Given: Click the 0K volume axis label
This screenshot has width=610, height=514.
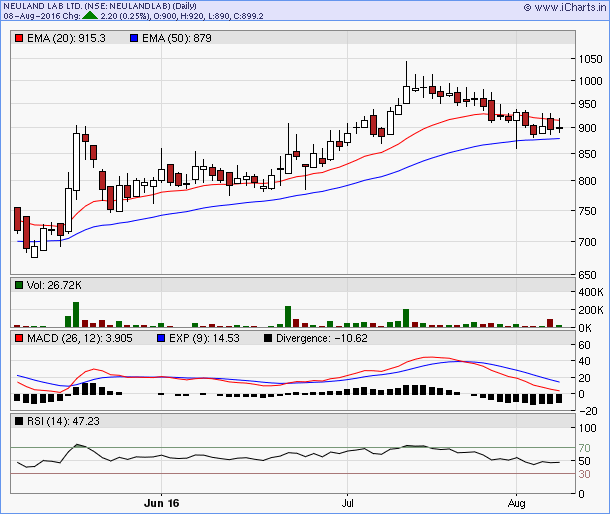Looking at the screenshot, I should (585, 328).
